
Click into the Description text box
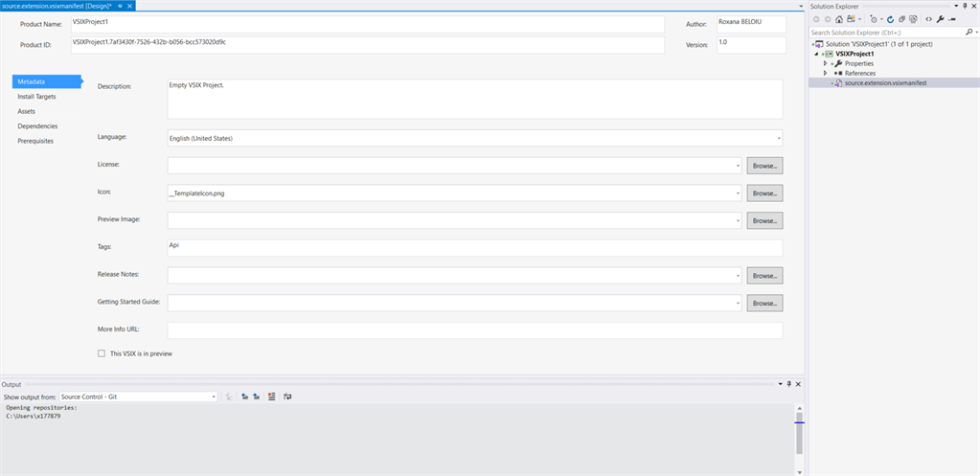click(x=475, y=99)
